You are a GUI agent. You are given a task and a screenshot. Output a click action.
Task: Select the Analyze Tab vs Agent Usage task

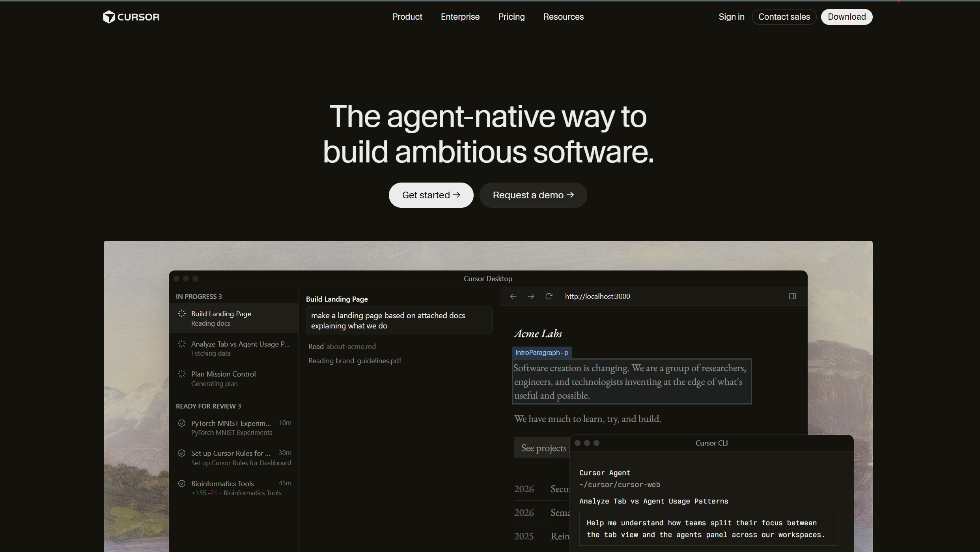point(233,349)
